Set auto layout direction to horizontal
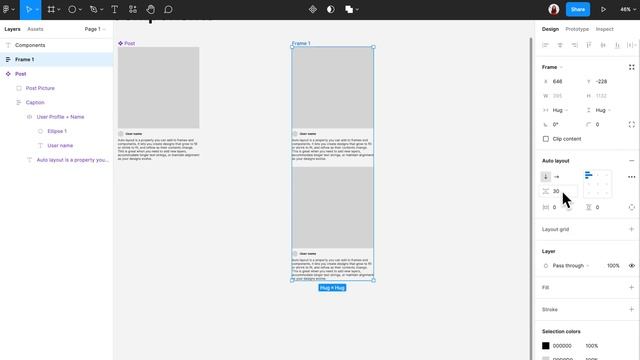The height and width of the screenshot is (360, 640). click(x=557, y=177)
